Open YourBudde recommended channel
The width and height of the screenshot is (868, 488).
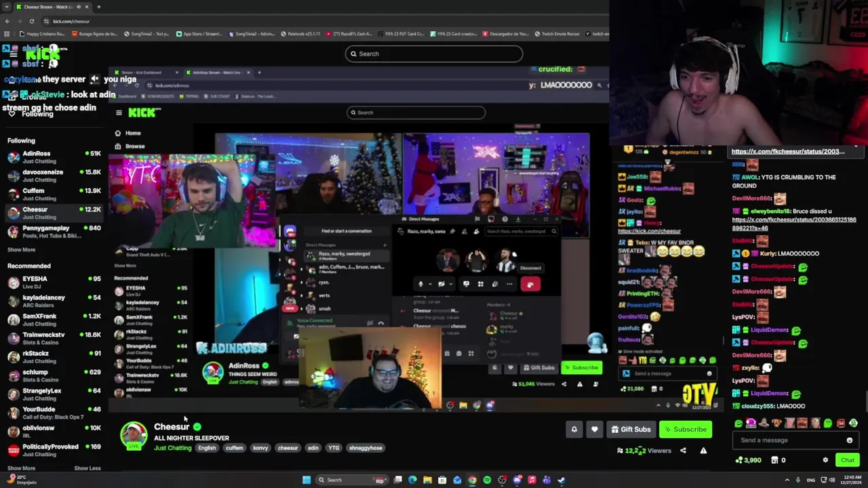(x=54, y=413)
